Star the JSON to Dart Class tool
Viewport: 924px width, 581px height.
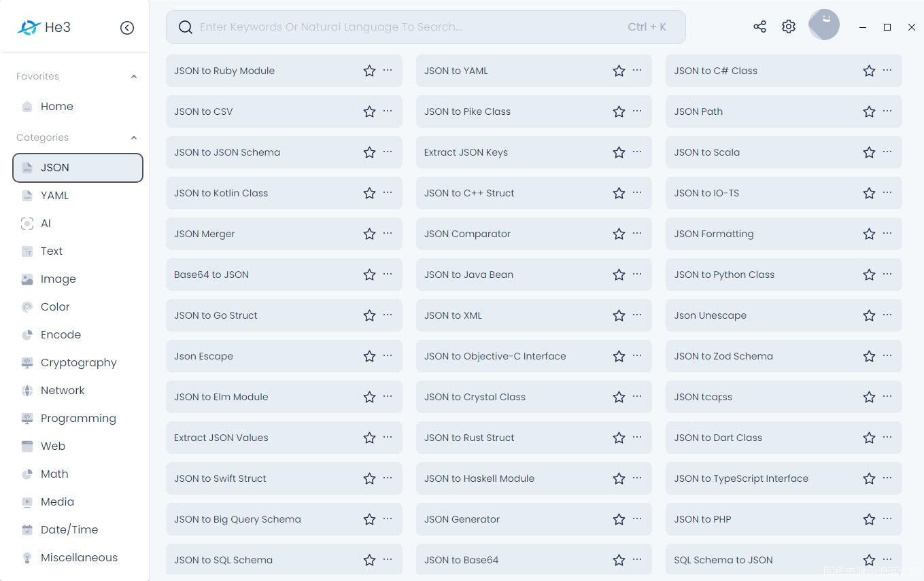point(869,438)
